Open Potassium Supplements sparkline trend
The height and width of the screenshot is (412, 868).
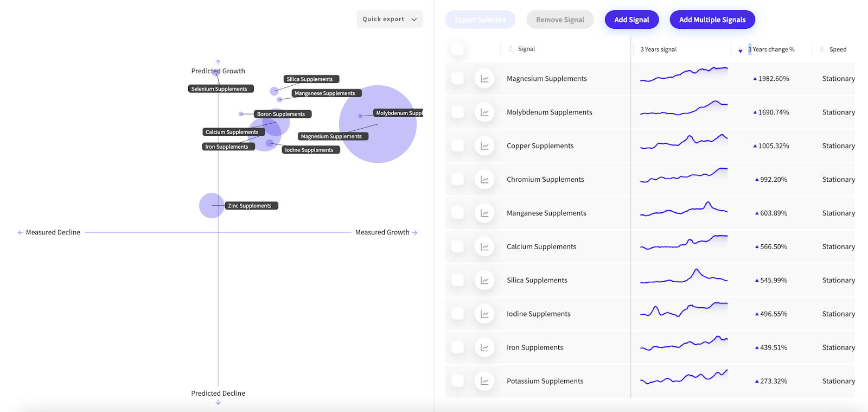click(x=684, y=377)
